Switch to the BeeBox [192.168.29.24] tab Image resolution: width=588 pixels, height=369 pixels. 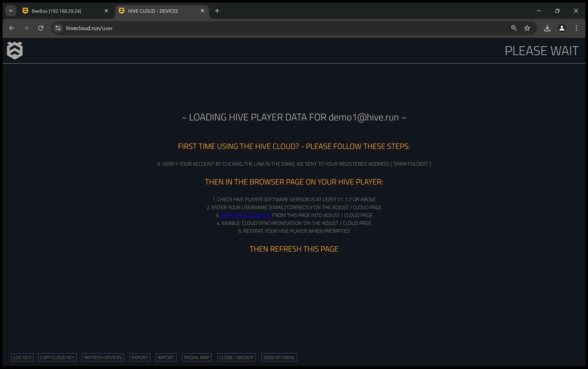pos(65,11)
